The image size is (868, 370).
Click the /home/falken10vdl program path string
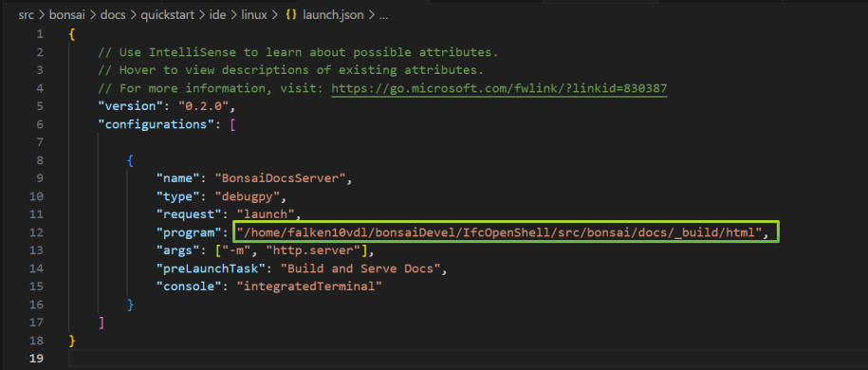[499, 232]
